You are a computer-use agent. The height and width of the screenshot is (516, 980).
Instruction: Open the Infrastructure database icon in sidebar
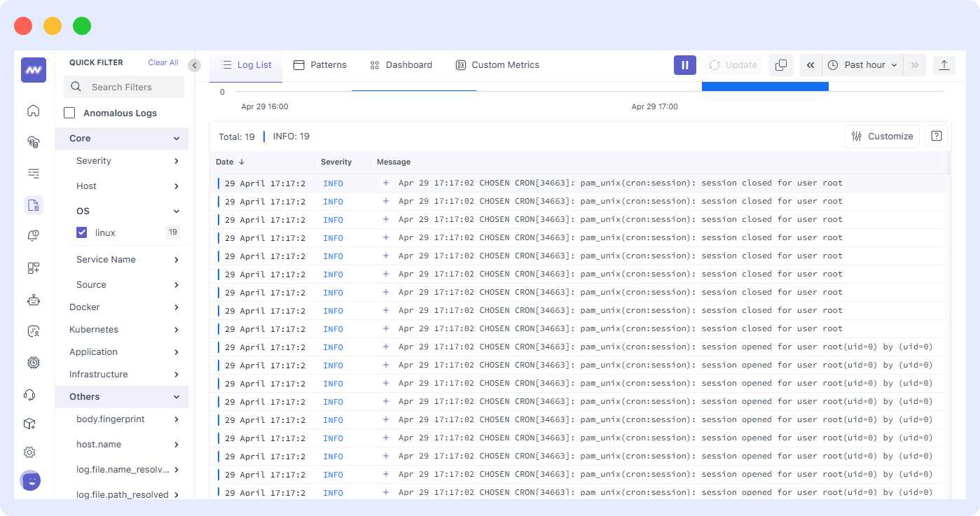pyautogui.click(x=33, y=142)
